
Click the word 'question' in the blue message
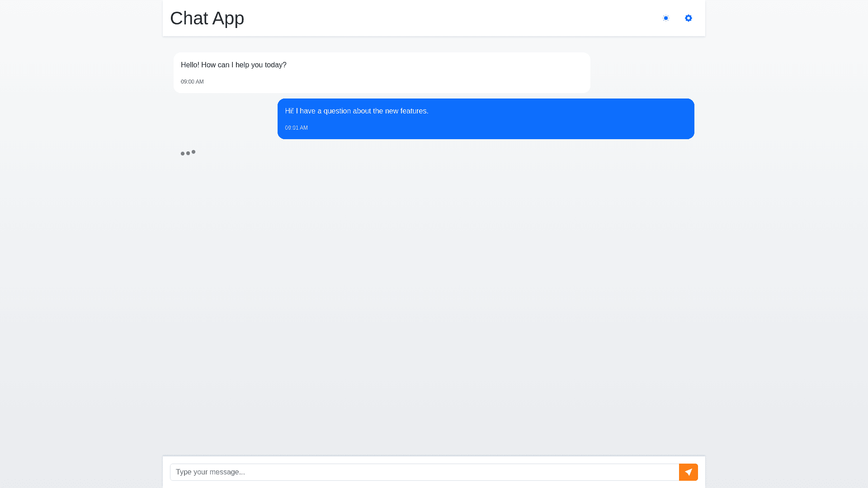pyautogui.click(x=337, y=111)
